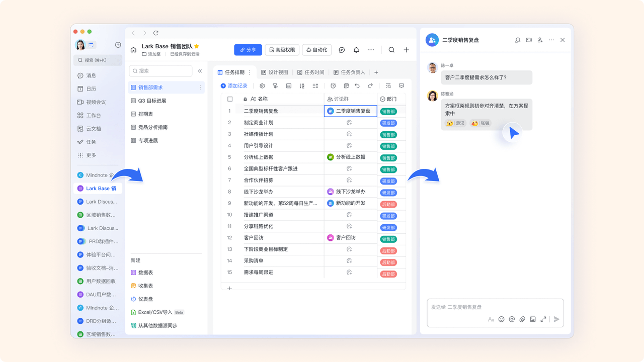Viewport: 644px width, 362px height.
Task: Click the filter icon in the table toolbar
Action: 275,86
